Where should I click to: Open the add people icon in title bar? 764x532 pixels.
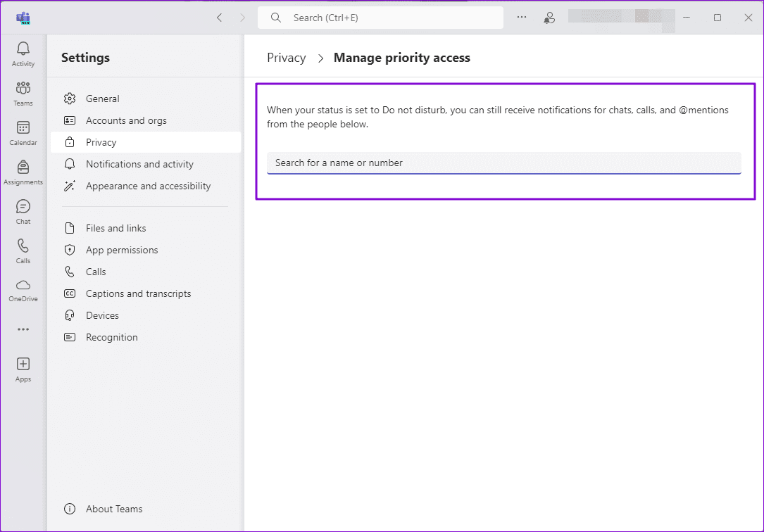click(x=549, y=18)
